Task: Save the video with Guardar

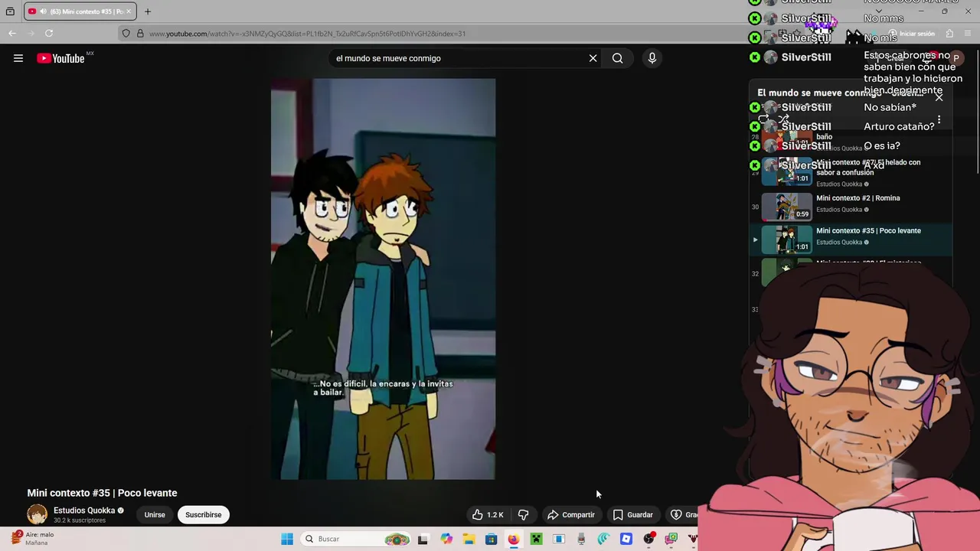Action: pyautogui.click(x=633, y=515)
